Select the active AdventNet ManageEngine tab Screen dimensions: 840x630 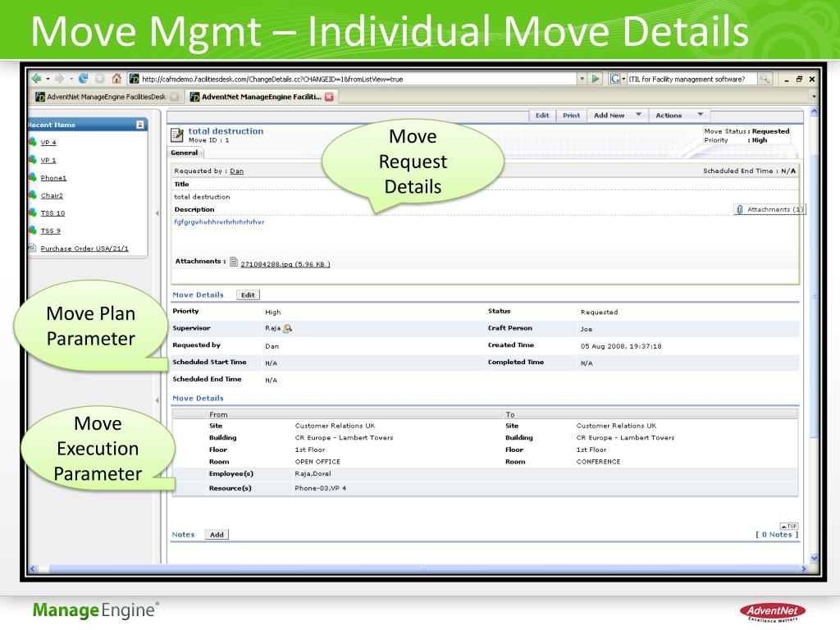click(x=262, y=97)
